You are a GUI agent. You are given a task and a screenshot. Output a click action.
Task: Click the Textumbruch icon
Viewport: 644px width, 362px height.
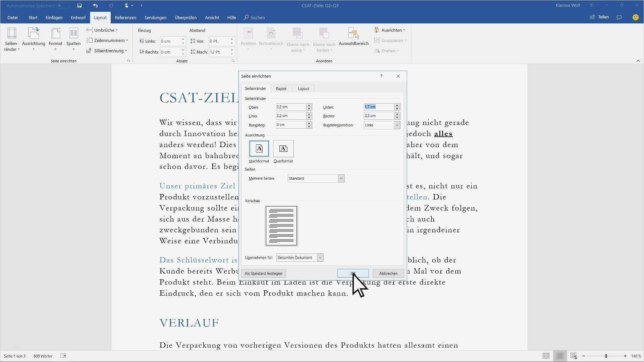click(271, 39)
